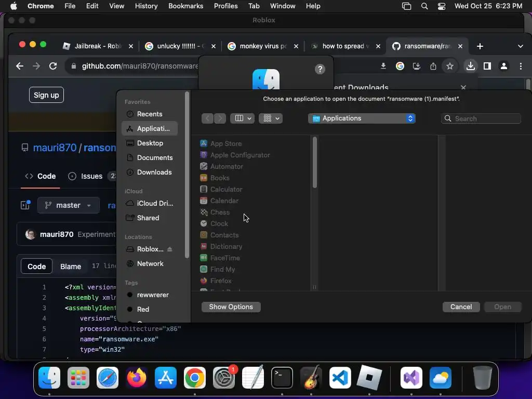The image size is (532, 399).
Task: Go back in Chrome history
Action: (x=20, y=66)
